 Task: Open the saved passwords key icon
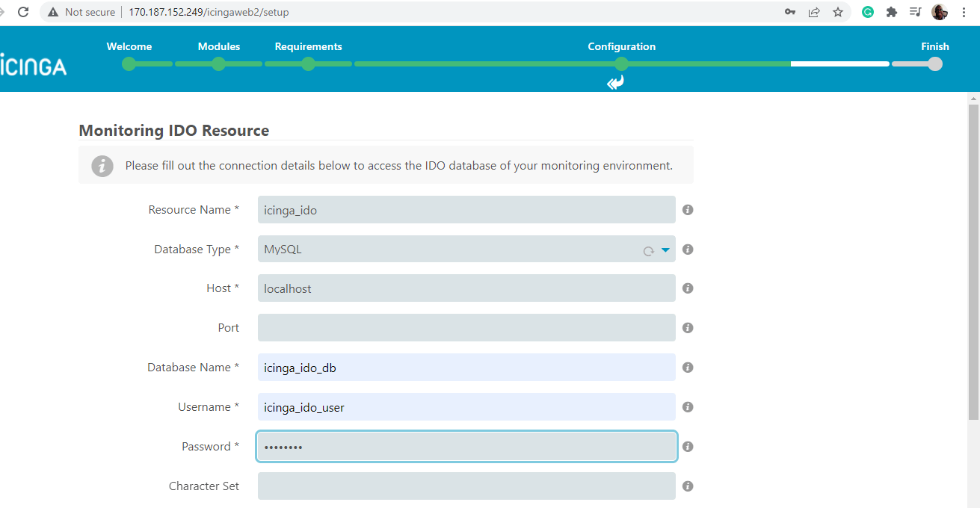pyautogui.click(x=789, y=12)
